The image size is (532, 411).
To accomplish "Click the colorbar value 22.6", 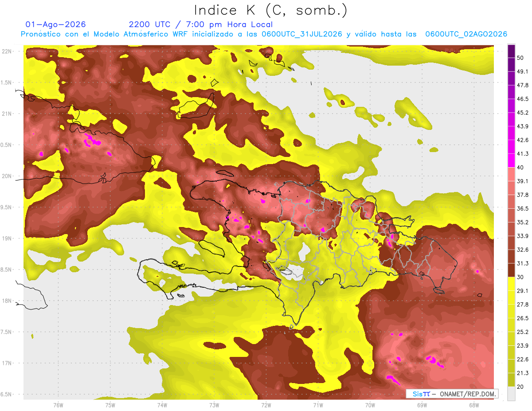I will (x=523, y=360).
